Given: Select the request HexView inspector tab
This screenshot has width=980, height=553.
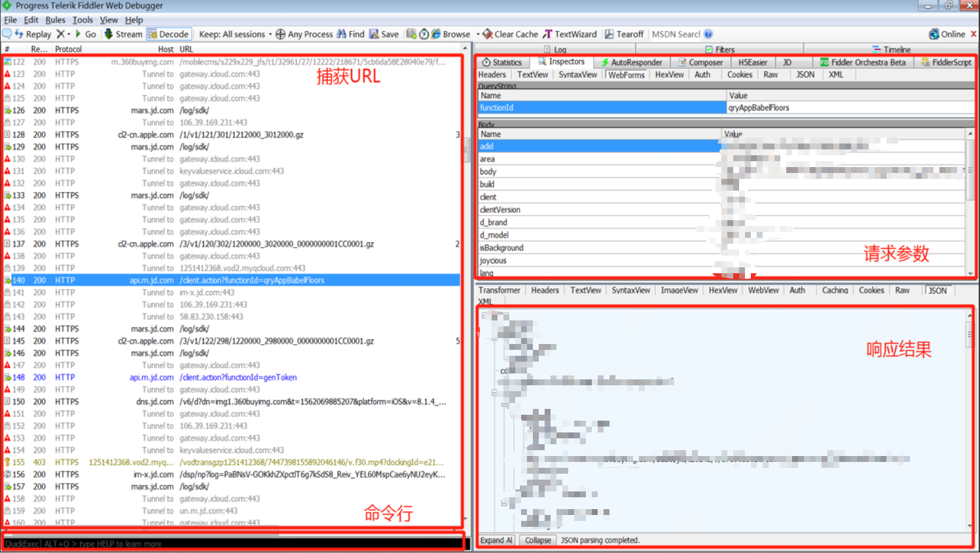Looking at the screenshot, I should click(x=670, y=75).
